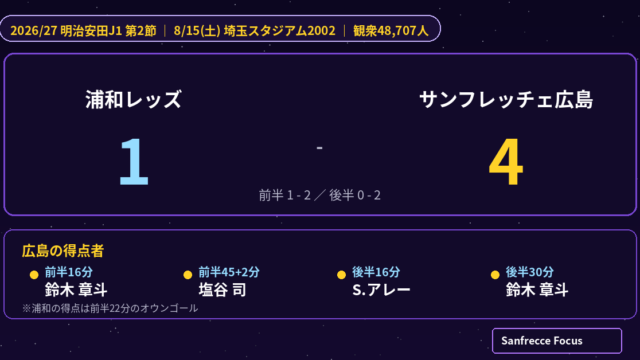
Task: Click the Sanfrecce Focus button
Action: (x=557, y=340)
